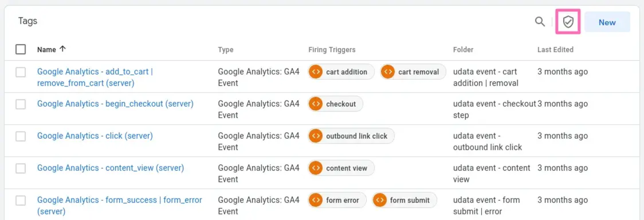Check the content_view tag row checkbox
This screenshot has width=644, height=220.
tap(20, 168)
